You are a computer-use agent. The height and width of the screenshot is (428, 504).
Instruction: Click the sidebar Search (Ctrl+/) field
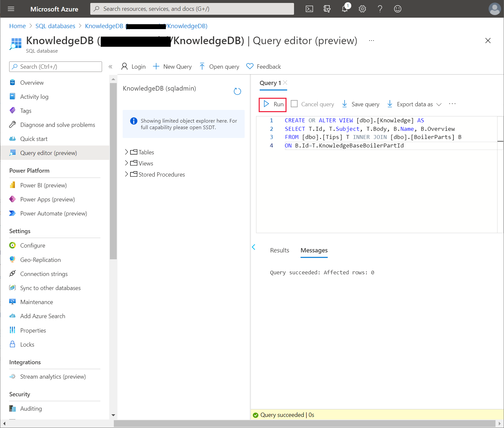click(x=56, y=67)
